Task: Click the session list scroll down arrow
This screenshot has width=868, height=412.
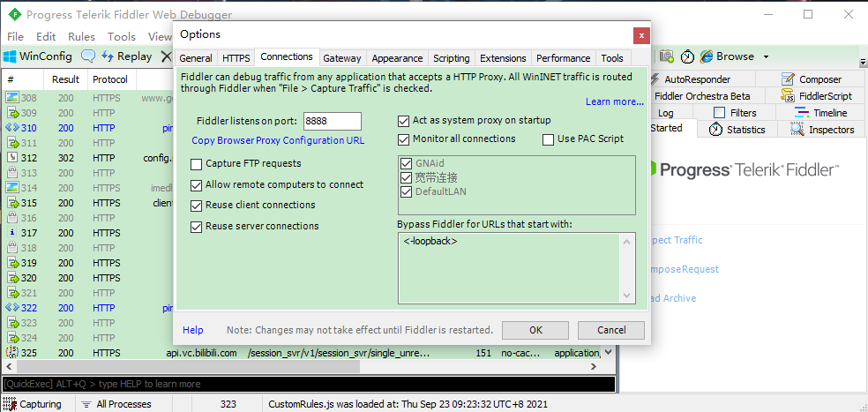Action: (x=609, y=352)
